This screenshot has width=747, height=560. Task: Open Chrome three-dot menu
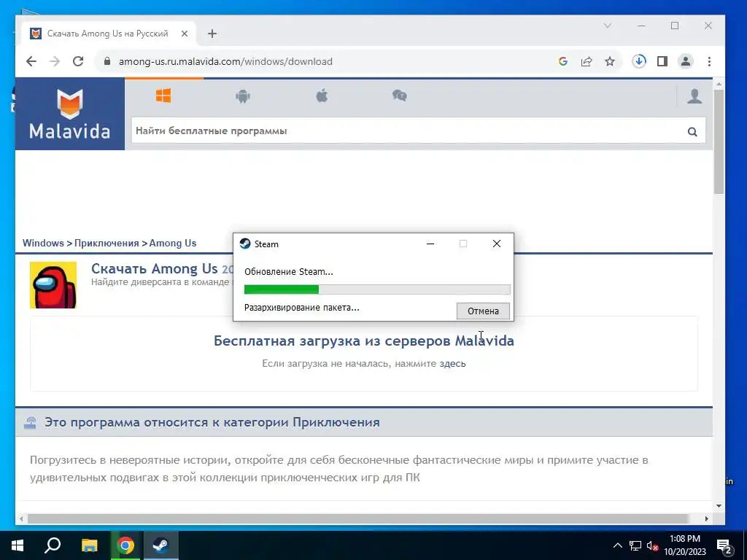pyautogui.click(x=709, y=61)
